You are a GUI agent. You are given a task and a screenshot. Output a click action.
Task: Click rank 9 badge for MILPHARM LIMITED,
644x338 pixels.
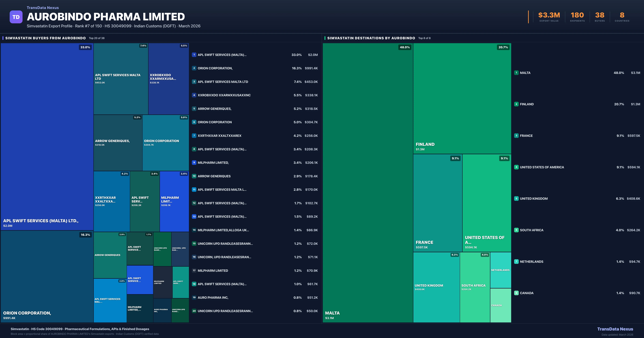[x=194, y=163]
